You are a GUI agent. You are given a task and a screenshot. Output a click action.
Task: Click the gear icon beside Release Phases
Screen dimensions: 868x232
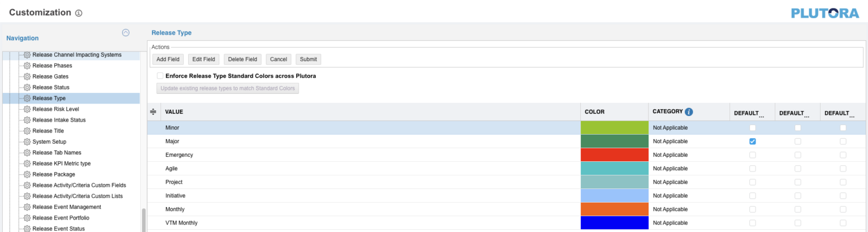[27, 66]
